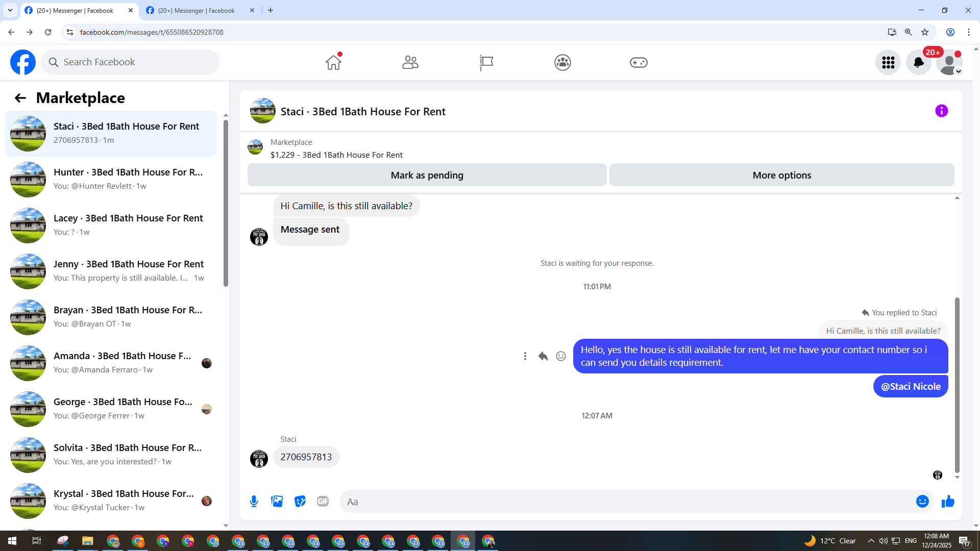Screen dimensions: 980x551
Task: Open Facebook Home tab
Action: [333, 62]
